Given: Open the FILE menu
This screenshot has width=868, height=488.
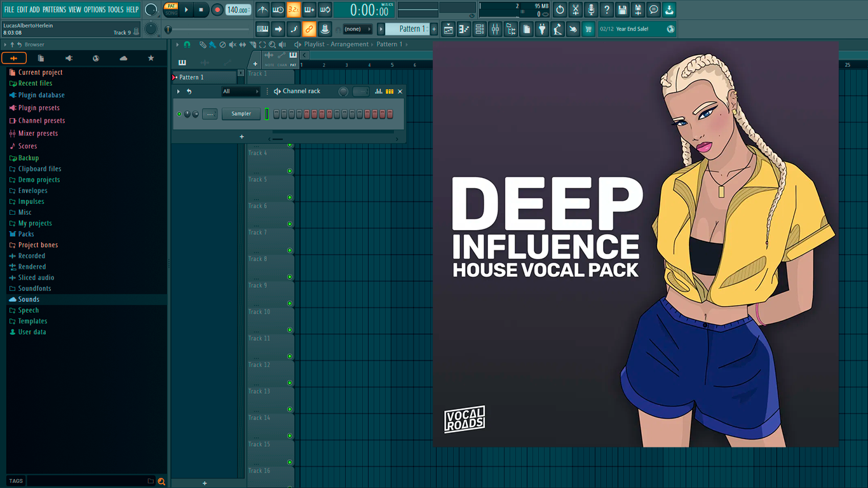Looking at the screenshot, I should 9,10.
